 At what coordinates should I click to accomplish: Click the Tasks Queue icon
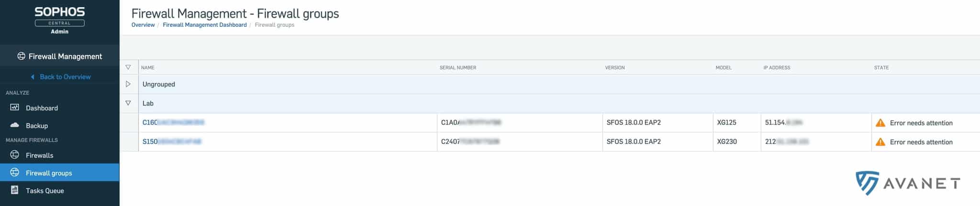point(15,190)
